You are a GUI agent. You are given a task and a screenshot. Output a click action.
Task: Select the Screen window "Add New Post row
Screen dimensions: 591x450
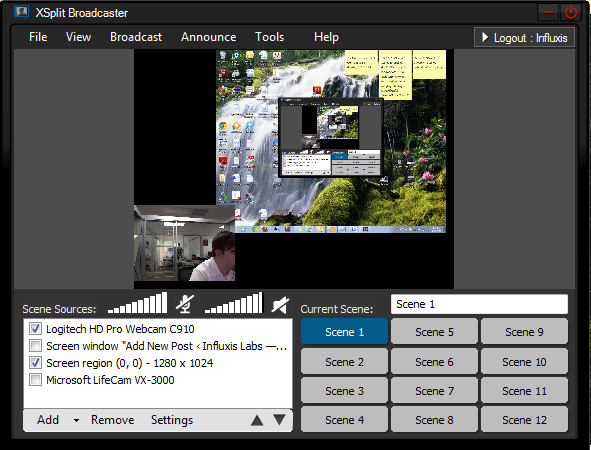coord(158,346)
